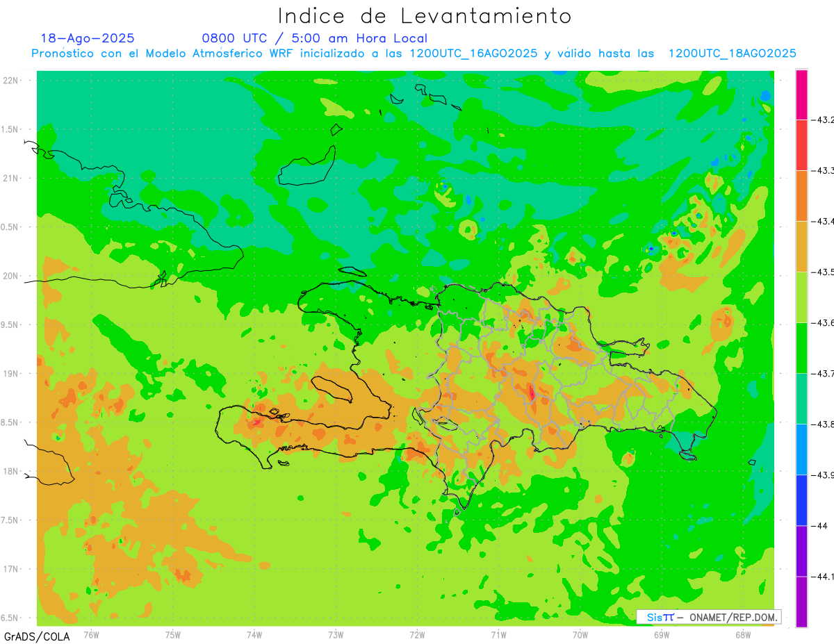Click the light blue swatch between -43.8 and -43.9
Image resolution: width=834 pixels, height=644 pixels.
click(801, 449)
